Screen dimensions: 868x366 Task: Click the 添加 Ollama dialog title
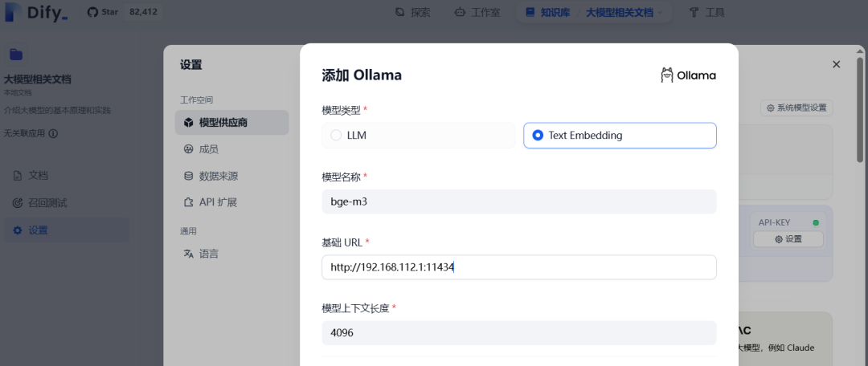[362, 75]
